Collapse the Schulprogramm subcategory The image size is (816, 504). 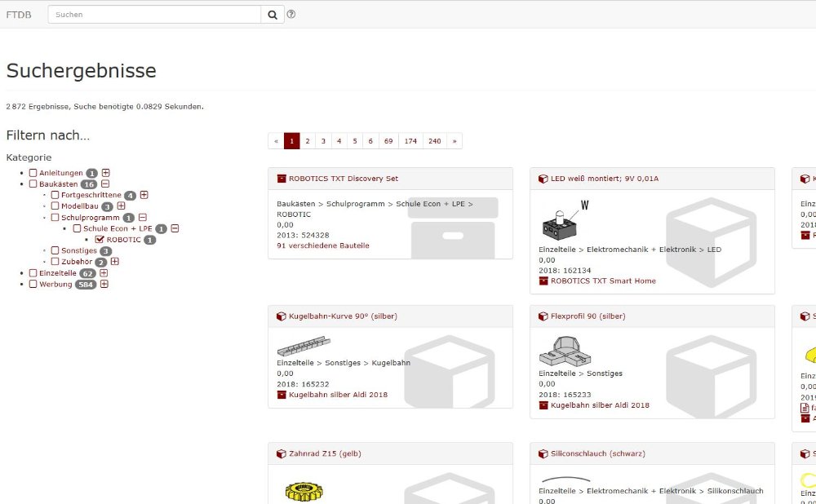pyautogui.click(x=143, y=218)
